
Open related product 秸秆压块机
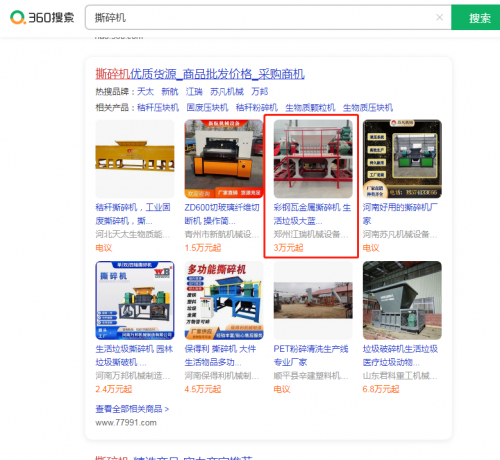[x=158, y=108]
